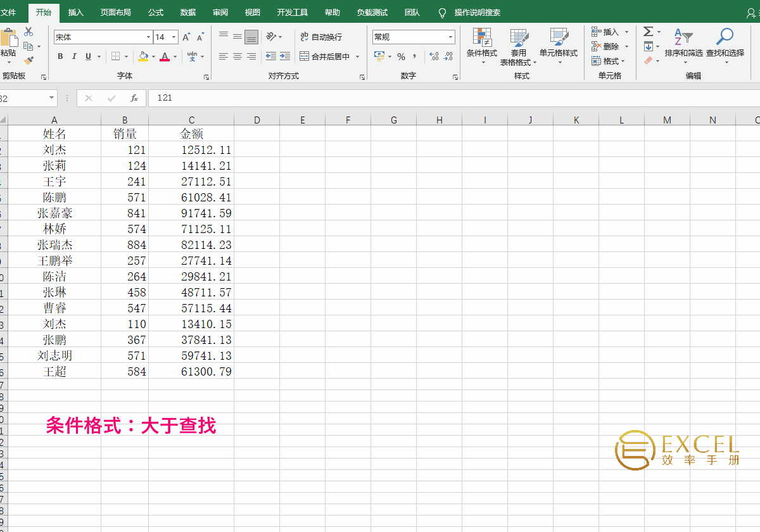Viewport: 760px width, 532px height.
Task: Open the 常规 number format dropdown
Action: 451,37
